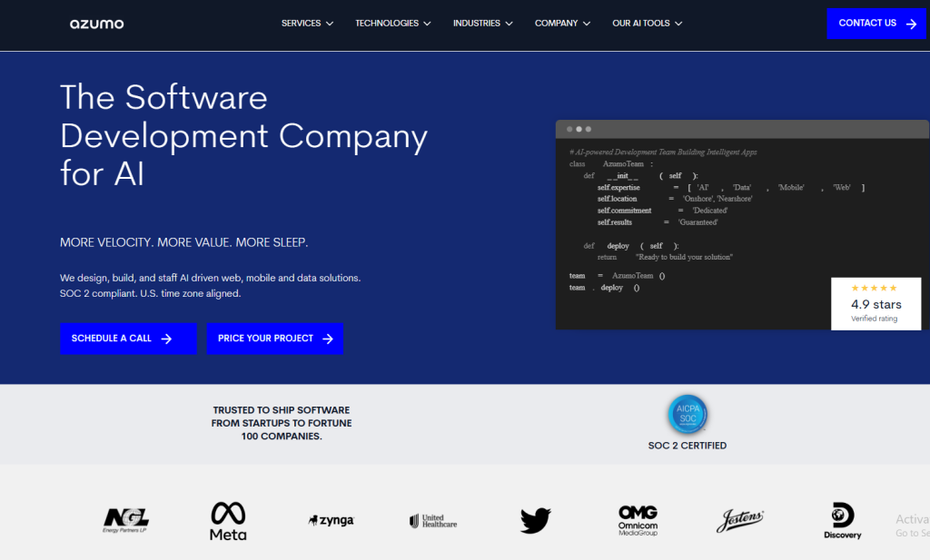This screenshot has width=930, height=560.
Task: Click the Twitter bird logo
Action: click(536, 520)
